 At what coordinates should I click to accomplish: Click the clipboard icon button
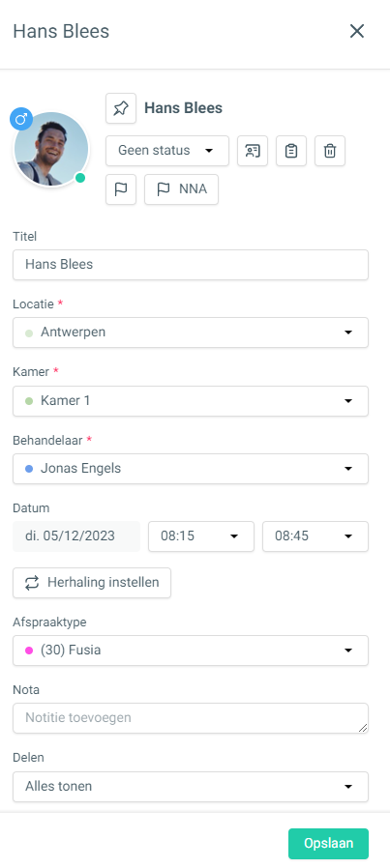tap(291, 151)
